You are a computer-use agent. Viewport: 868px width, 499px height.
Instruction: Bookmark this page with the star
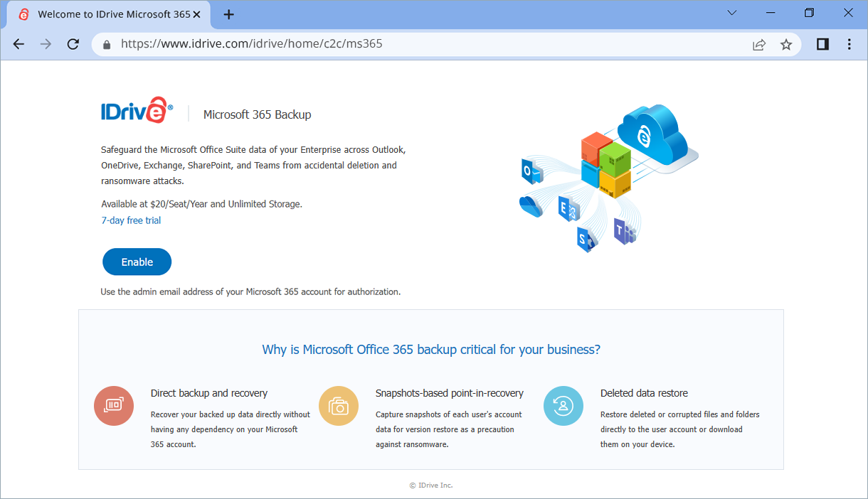pyautogui.click(x=786, y=44)
